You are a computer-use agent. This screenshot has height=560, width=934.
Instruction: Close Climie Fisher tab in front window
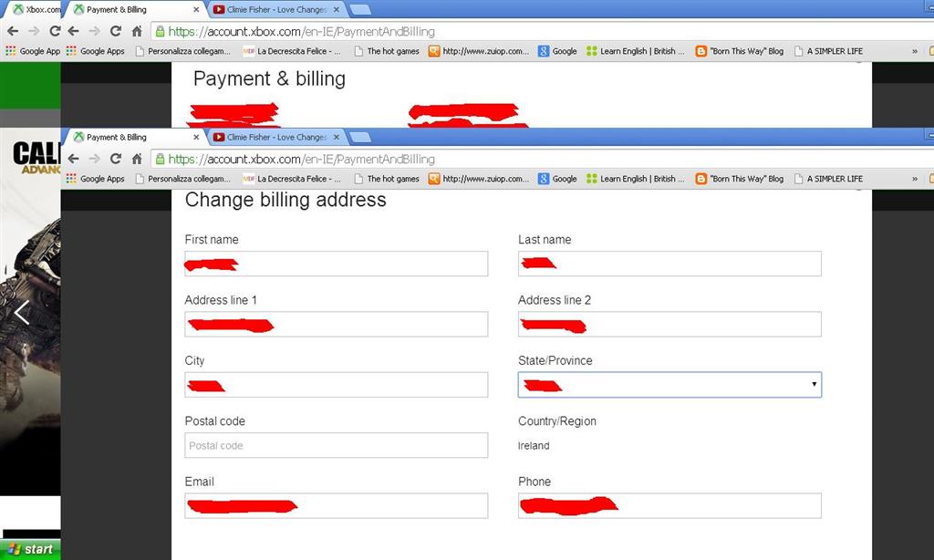pos(337,137)
